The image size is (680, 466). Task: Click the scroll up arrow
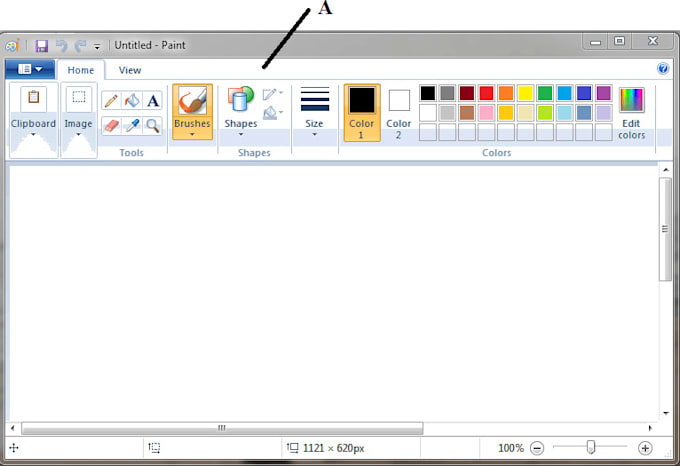(x=666, y=170)
